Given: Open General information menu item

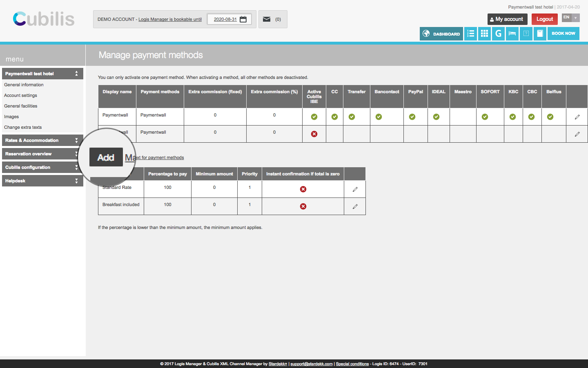Looking at the screenshot, I should [x=24, y=85].
